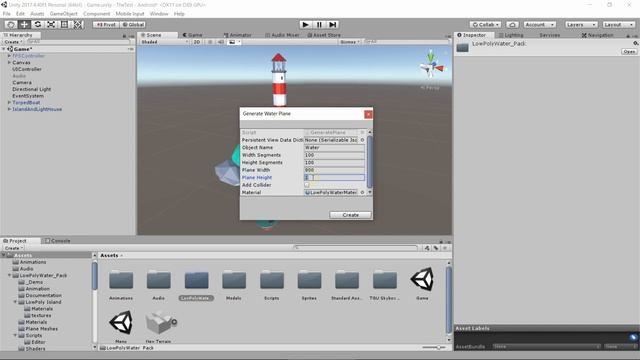
Task: Toggle scene audio button
Action: point(221,42)
